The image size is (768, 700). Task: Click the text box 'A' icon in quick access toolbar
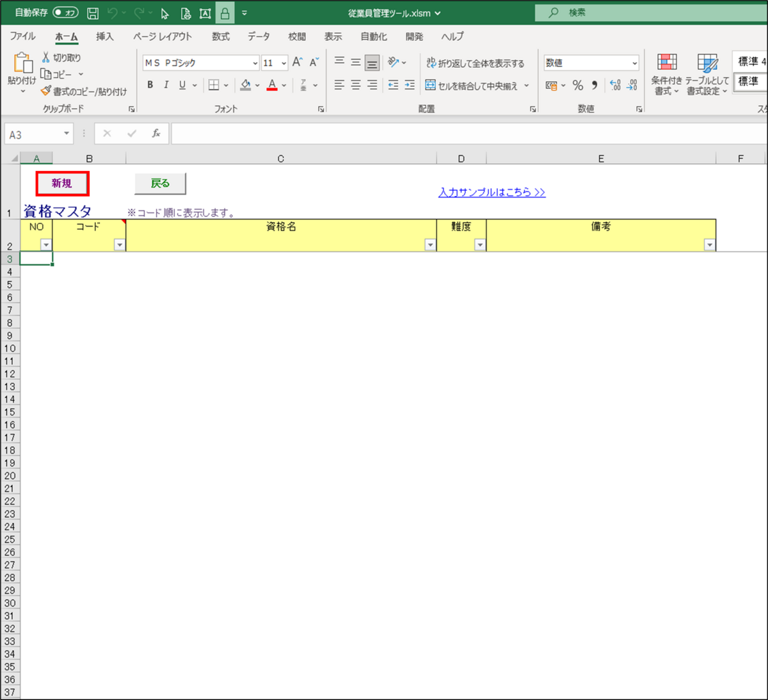[x=205, y=13]
